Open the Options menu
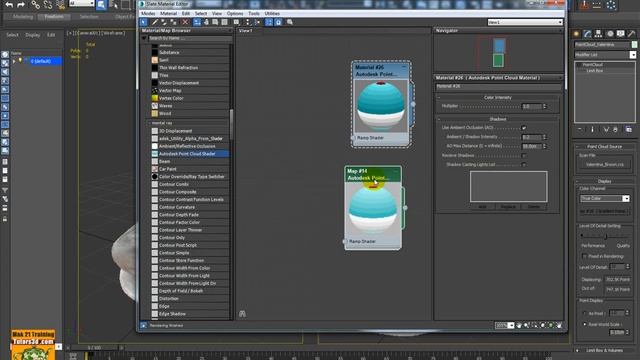This screenshot has height=360, width=640. pyautogui.click(x=235, y=13)
